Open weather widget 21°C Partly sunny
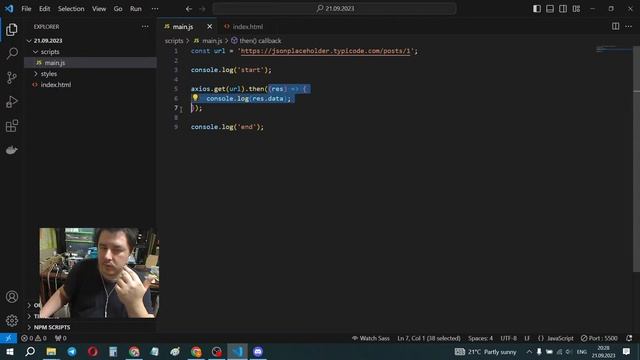Image resolution: width=640 pixels, height=360 pixels. [x=486, y=351]
